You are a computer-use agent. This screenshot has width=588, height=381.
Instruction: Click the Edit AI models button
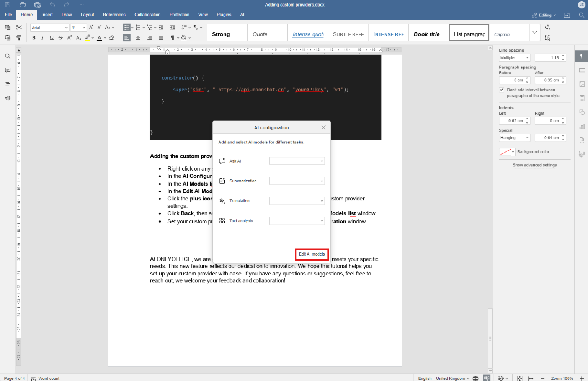[312, 254]
